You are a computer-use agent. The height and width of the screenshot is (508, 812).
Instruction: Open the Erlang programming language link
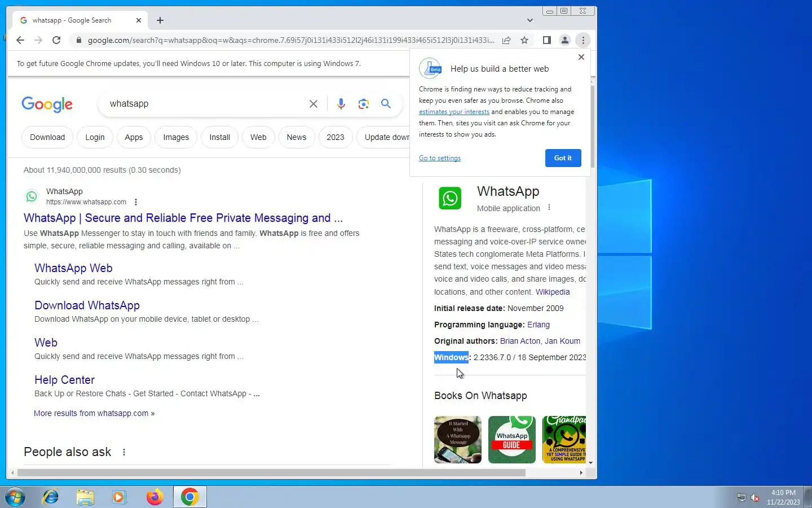539,325
